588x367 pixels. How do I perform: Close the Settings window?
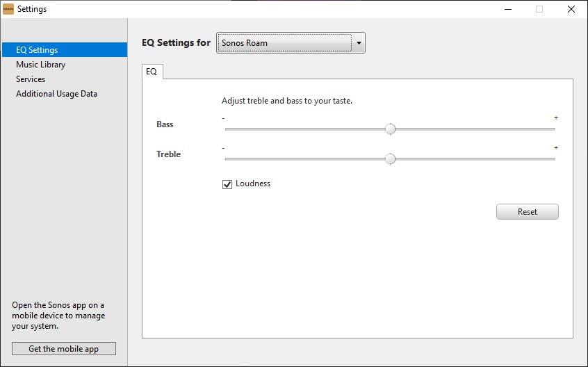click(x=571, y=9)
